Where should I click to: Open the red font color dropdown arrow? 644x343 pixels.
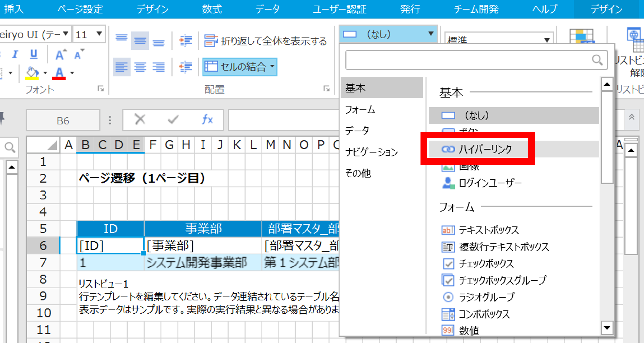click(72, 73)
